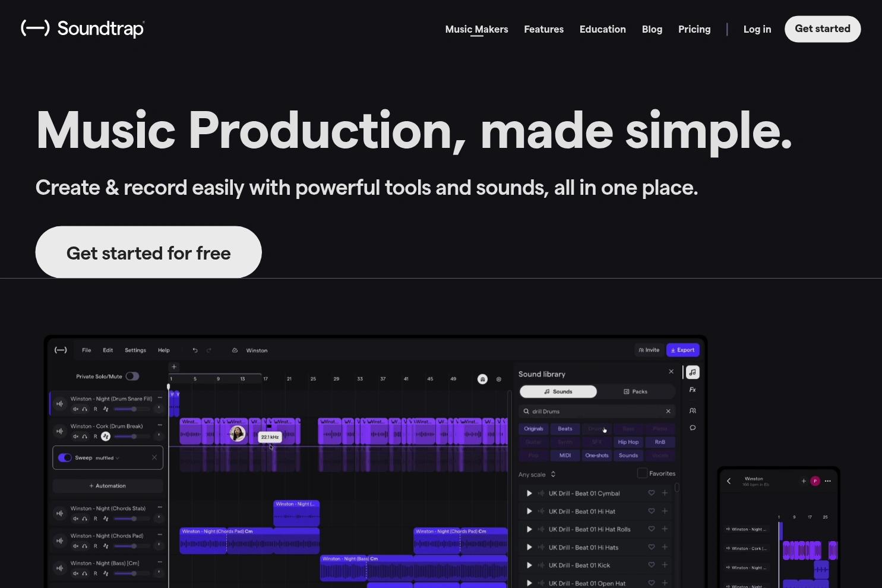Open Music Makers in the site navigation

tap(477, 29)
